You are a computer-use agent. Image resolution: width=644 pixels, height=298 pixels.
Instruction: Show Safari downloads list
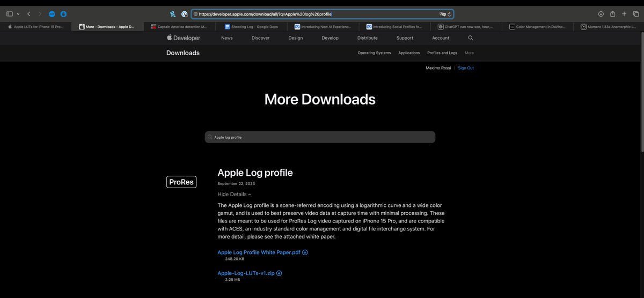[x=601, y=14]
